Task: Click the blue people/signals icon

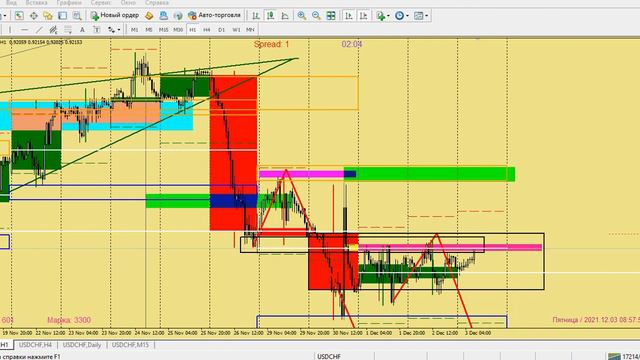Action: [x=164, y=16]
